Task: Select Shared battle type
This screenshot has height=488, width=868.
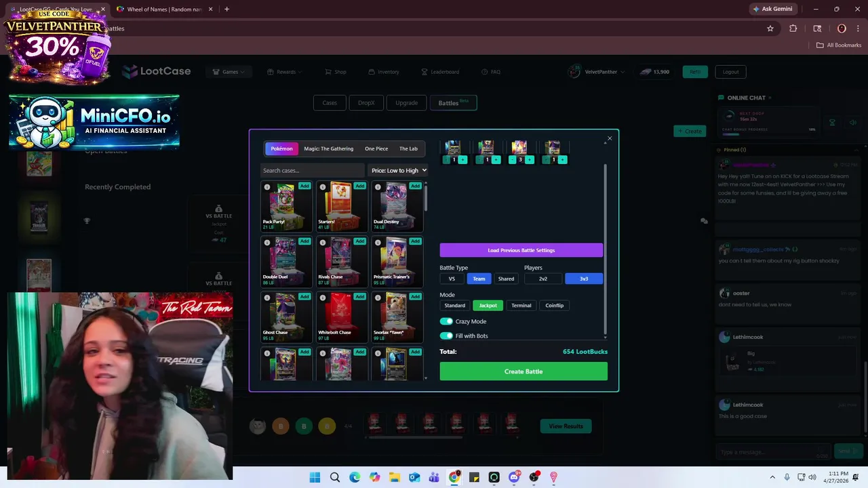Action: click(506, 279)
